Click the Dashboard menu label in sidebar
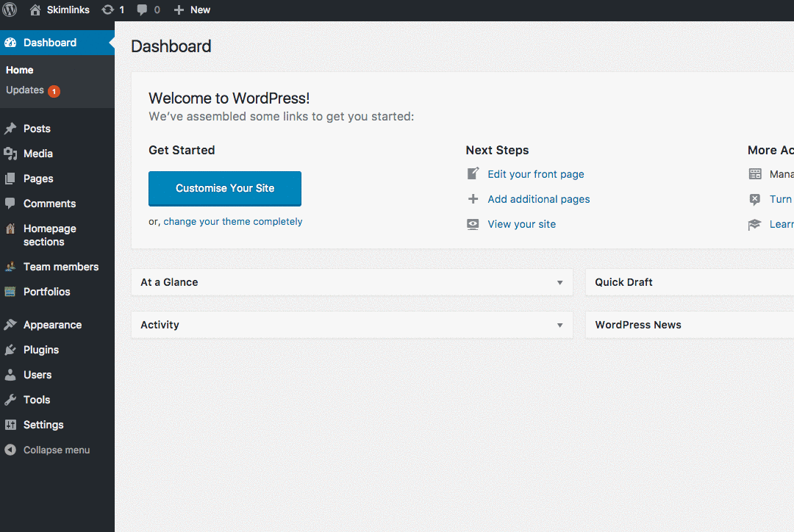794x532 pixels. [50, 43]
